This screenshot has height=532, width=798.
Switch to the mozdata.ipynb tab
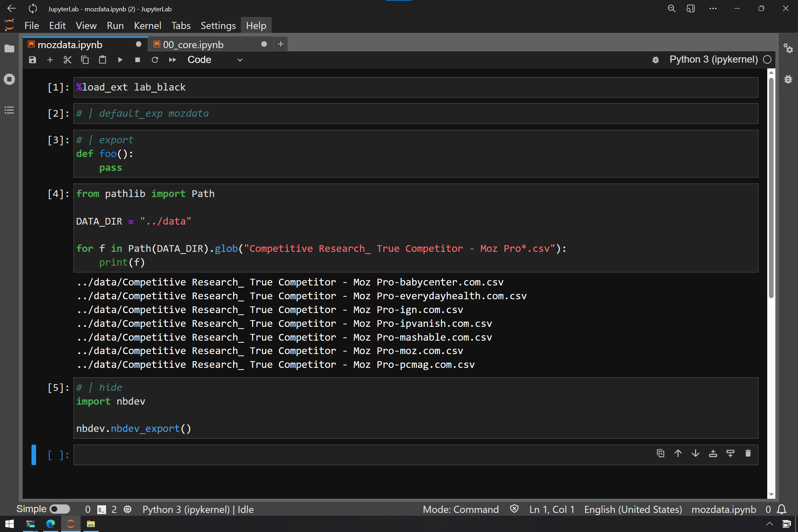pyautogui.click(x=85, y=44)
